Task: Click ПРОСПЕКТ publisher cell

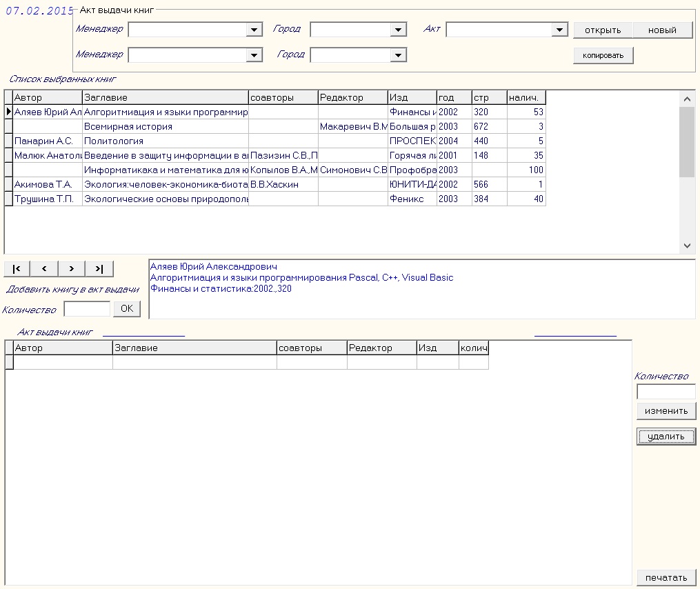Action: 412,141
